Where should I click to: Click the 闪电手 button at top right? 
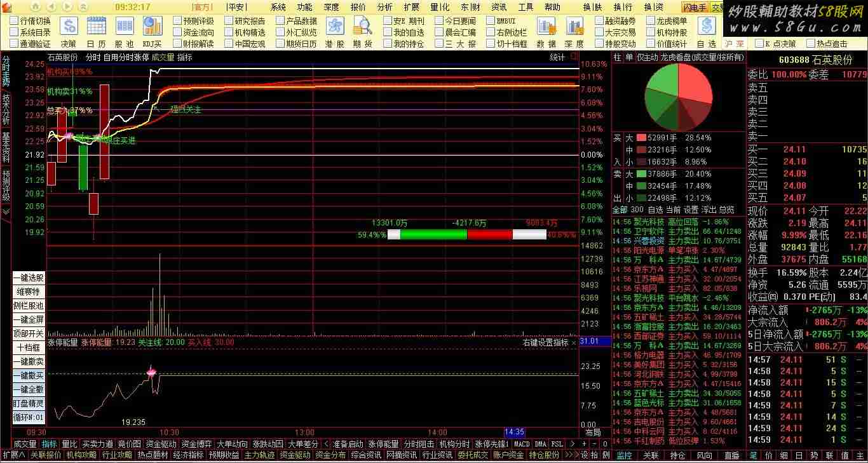(x=695, y=7)
